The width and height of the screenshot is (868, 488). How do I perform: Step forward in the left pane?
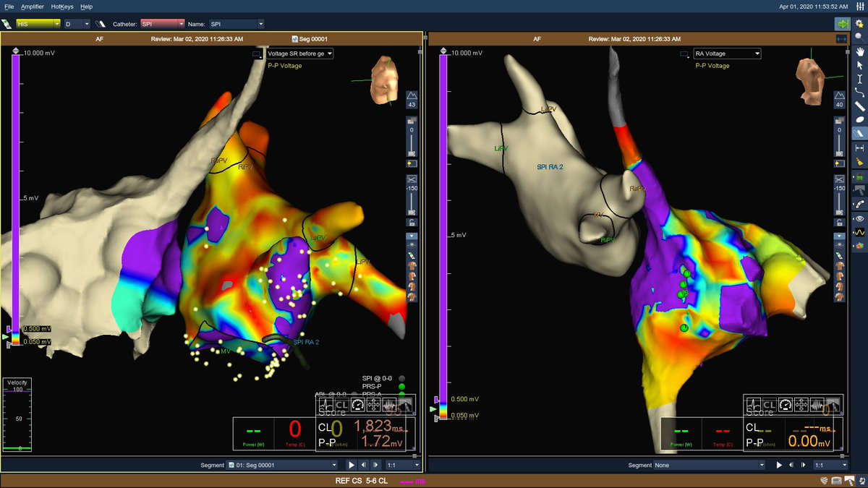[375, 465]
